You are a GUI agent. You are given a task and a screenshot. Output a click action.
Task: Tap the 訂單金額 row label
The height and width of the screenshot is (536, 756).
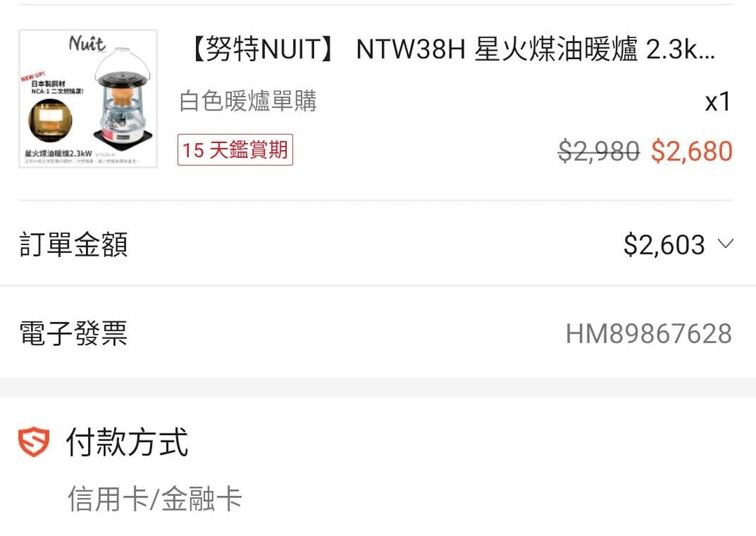click(x=73, y=244)
